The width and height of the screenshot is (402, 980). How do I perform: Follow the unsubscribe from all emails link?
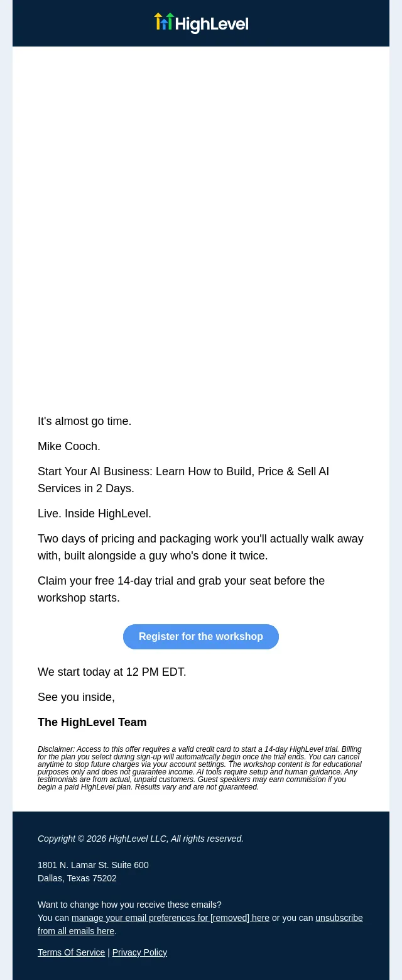(200, 925)
